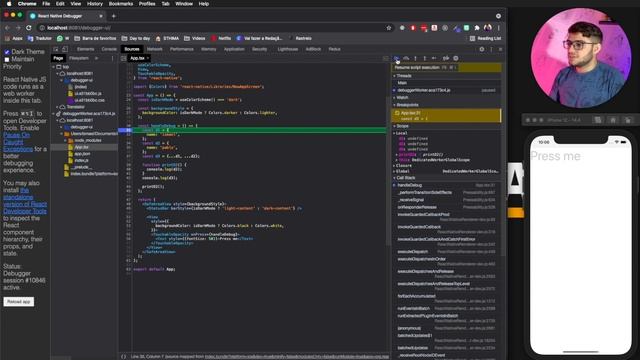Viewport: 640px width, 360px height.
Task: Activate the inspect element picker
Action: coord(56,49)
